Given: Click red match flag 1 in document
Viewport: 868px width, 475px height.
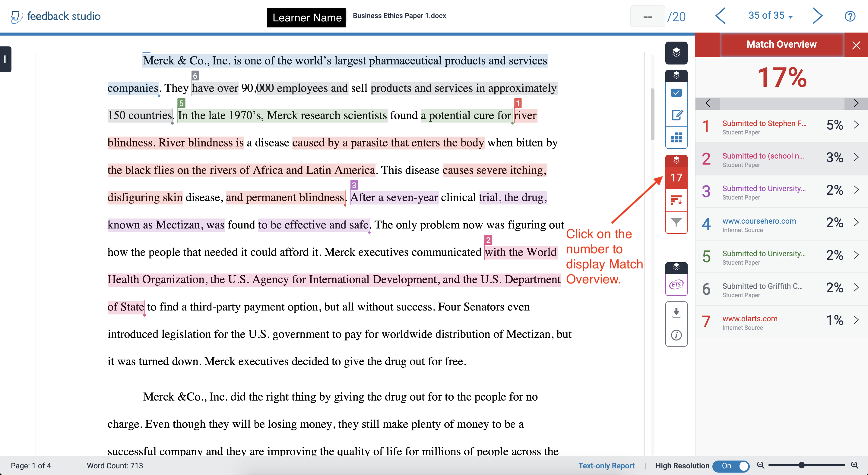Looking at the screenshot, I should (x=518, y=103).
